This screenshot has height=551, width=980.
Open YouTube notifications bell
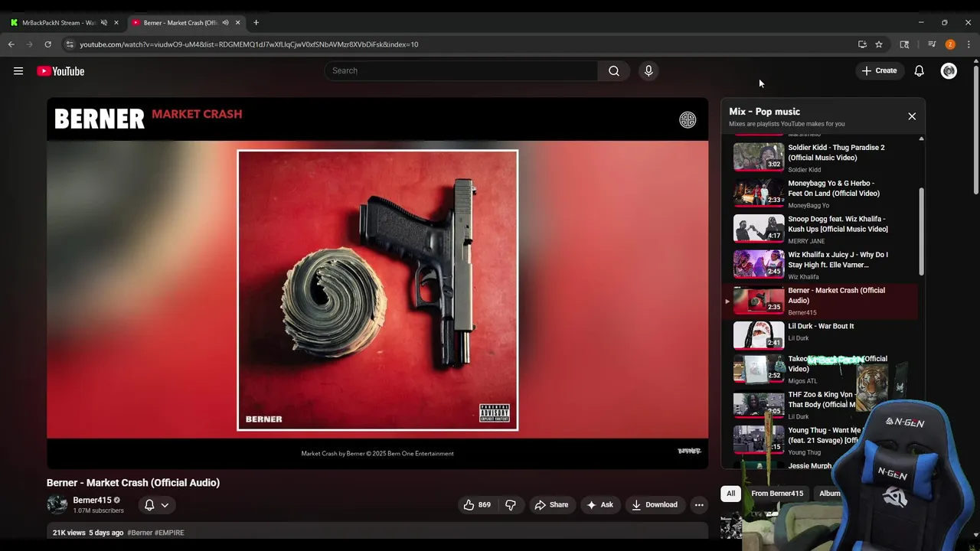(x=920, y=71)
